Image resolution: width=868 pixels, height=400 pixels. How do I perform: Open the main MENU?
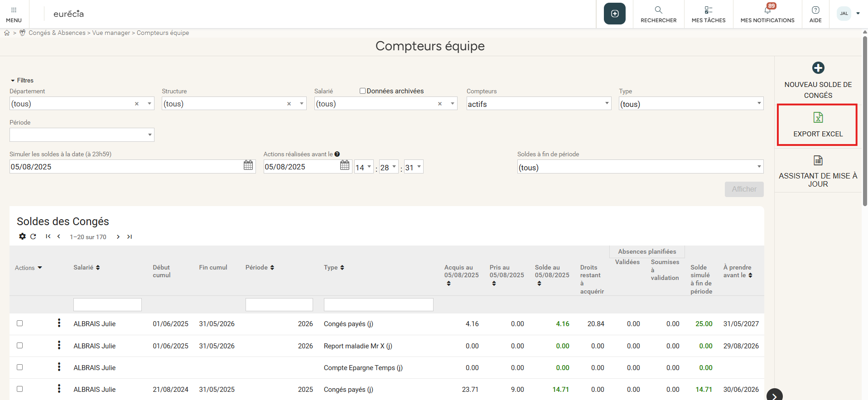pos(14,14)
